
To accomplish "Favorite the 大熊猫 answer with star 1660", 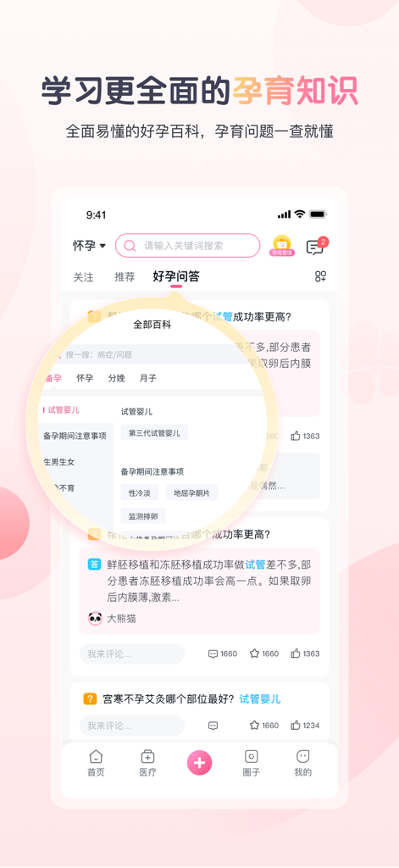I will coord(264,654).
